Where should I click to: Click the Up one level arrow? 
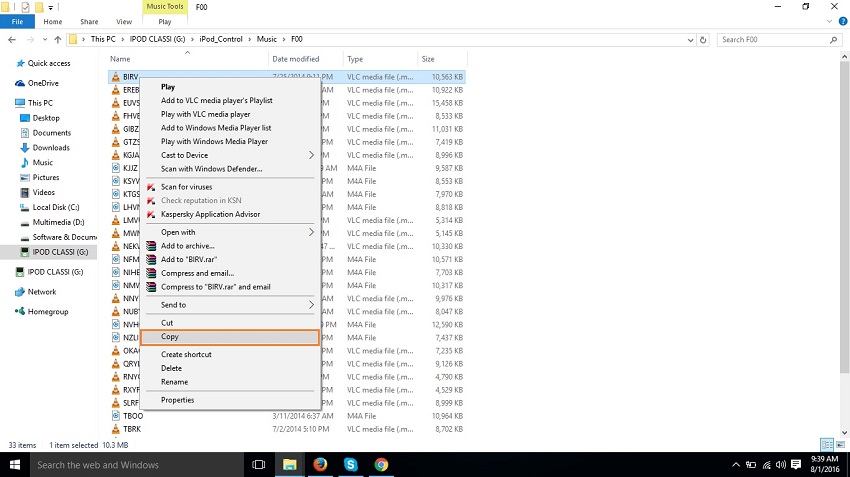coord(55,40)
